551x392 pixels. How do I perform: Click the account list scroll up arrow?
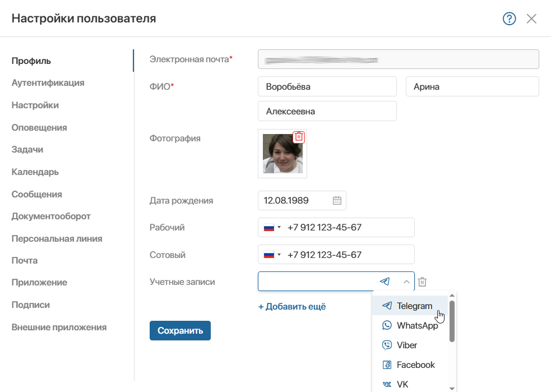(452, 296)
